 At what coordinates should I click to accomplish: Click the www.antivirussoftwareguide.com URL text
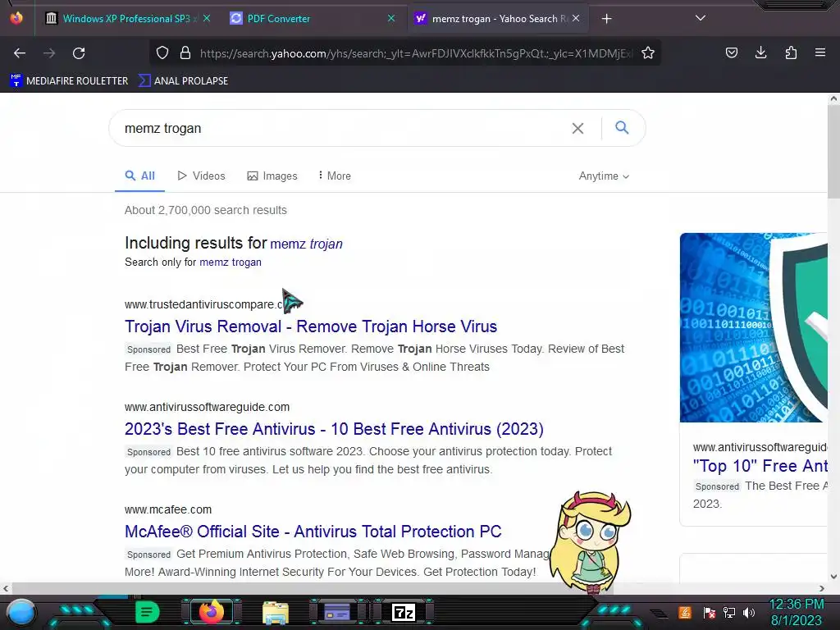click(207, 407)
